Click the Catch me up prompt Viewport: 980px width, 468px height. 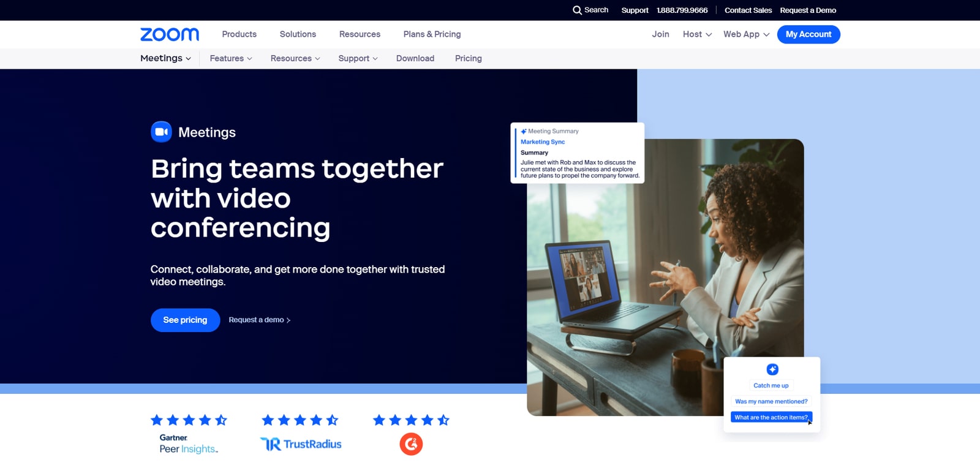click(x=771, y=385)
